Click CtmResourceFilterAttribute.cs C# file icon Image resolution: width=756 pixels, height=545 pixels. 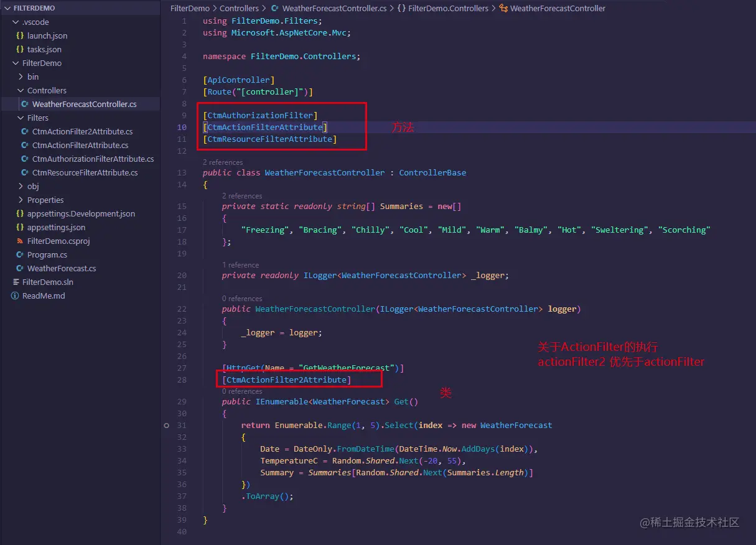click(x=26, y=173)
